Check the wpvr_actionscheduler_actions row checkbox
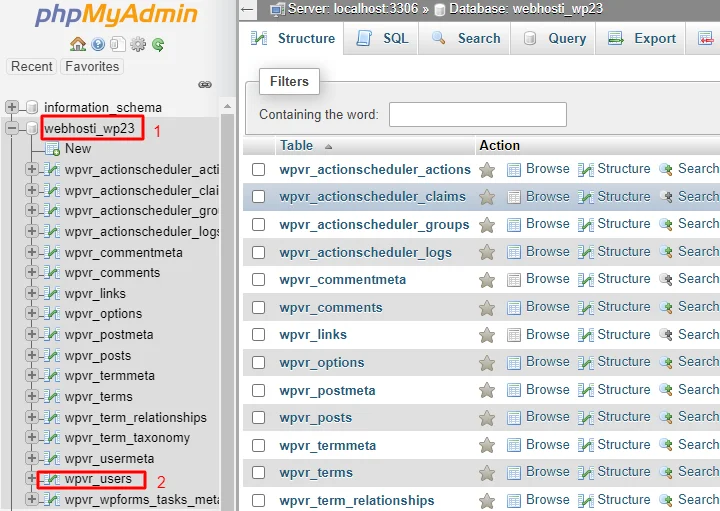Screen dimensions: 720x511 [x=259, y=169]
